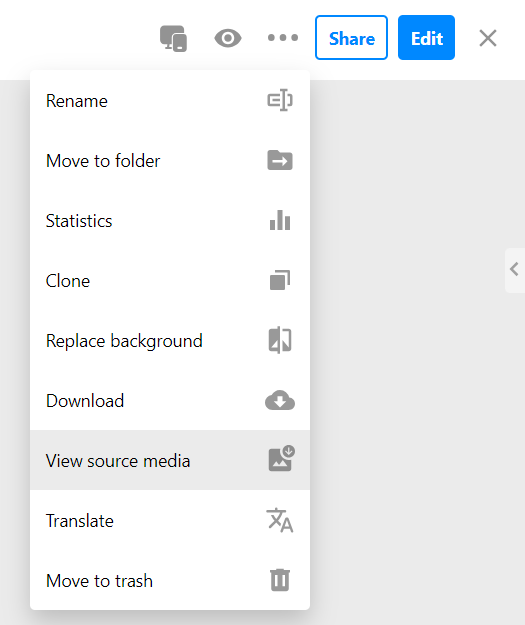Click the Share button
The height and width of the screenshot is (625, 525).
click(x=351, y=38)
